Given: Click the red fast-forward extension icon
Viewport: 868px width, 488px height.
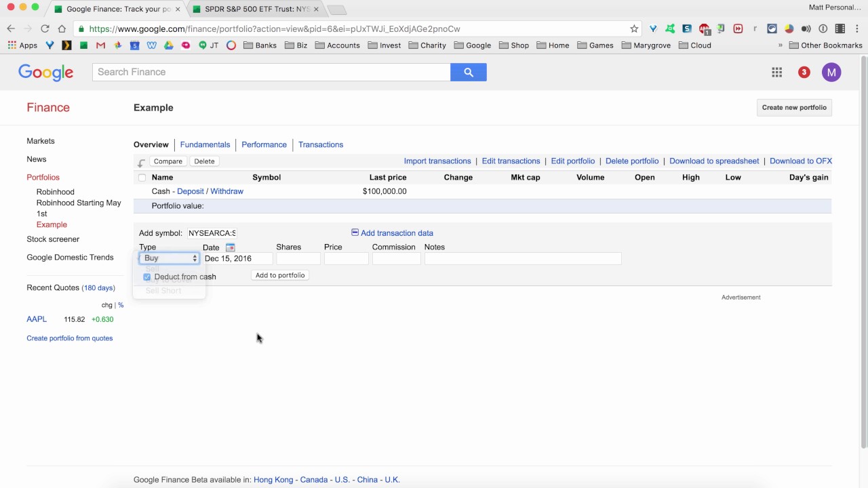Looking at the screenshot, I should coord(738,28).
